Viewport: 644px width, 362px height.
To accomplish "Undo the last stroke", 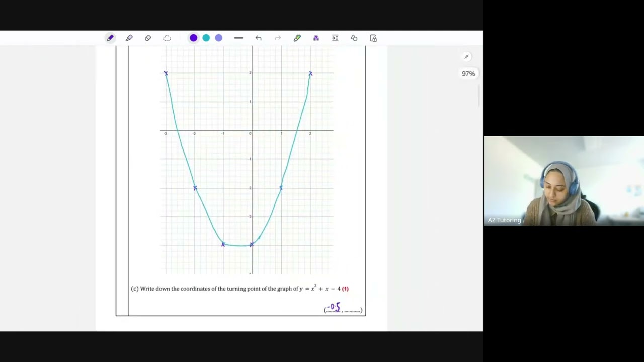I will point(258,38).
